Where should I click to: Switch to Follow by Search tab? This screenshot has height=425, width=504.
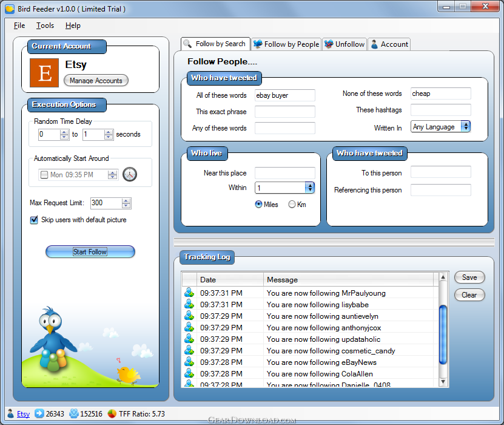[x=215, y=44]
